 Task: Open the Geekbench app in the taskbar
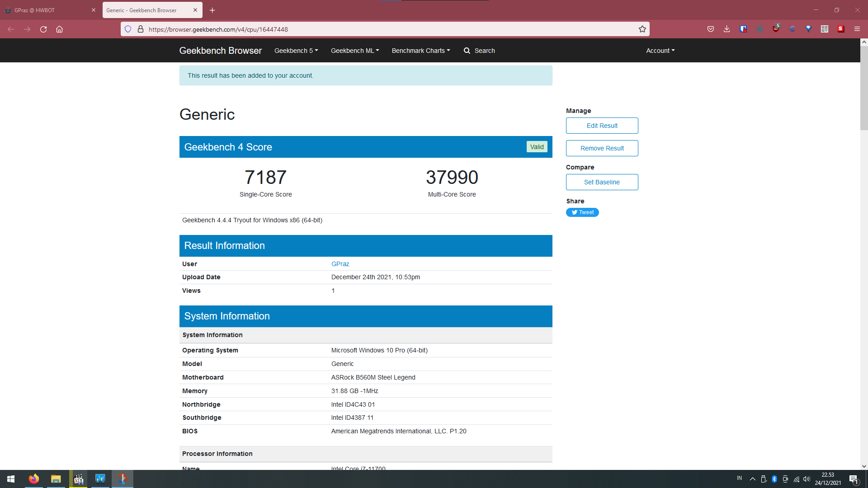point(100,479)
